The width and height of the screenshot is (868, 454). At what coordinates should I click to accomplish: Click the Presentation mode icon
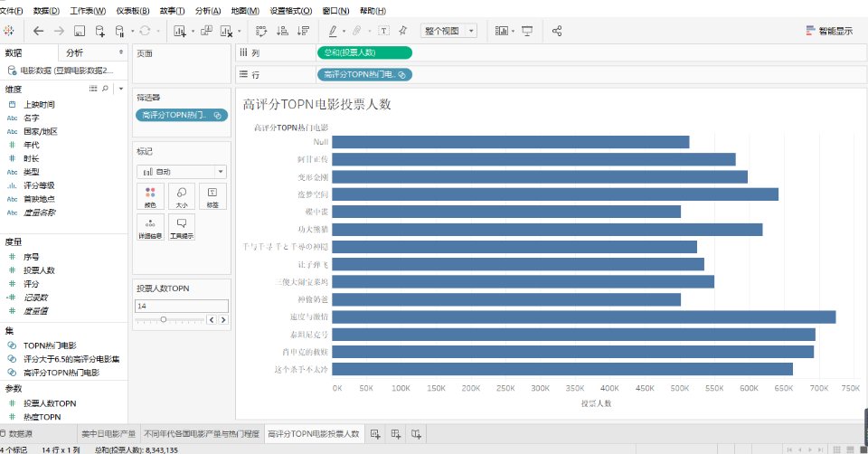(x=527, y=31)
